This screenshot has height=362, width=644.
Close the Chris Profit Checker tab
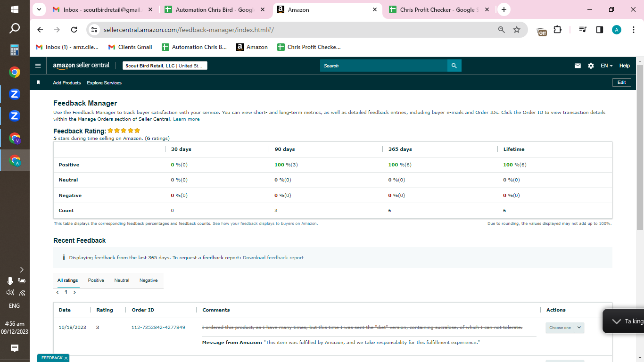coord(487,9)
